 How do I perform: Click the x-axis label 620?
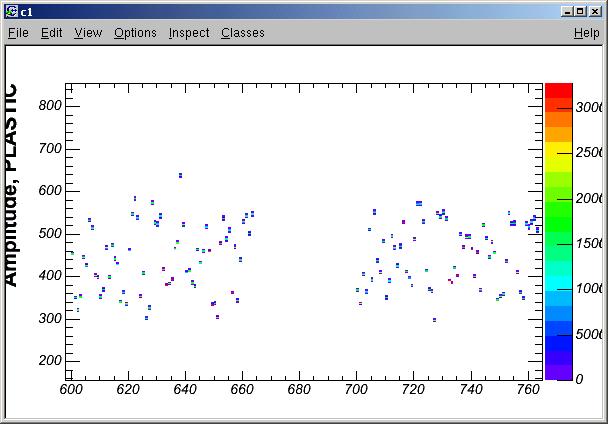point(128,389)
